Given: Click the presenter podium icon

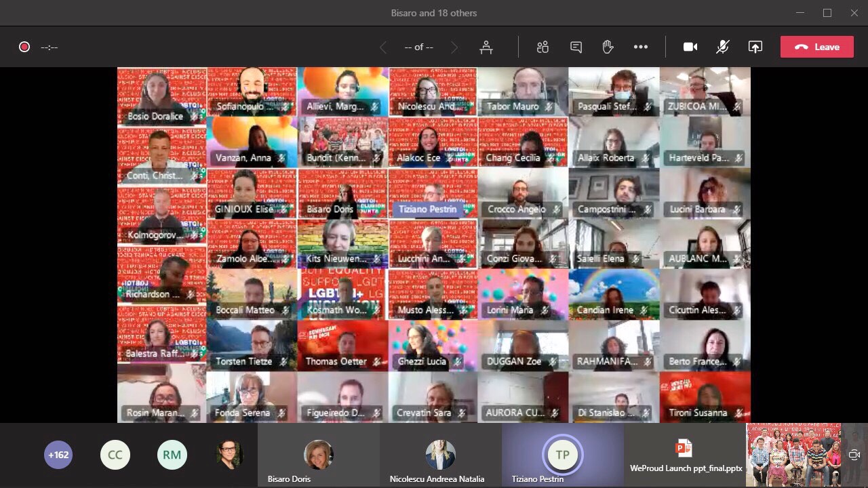Looking at the screenshot, I should pyautogui.click(x=486, y=47).
